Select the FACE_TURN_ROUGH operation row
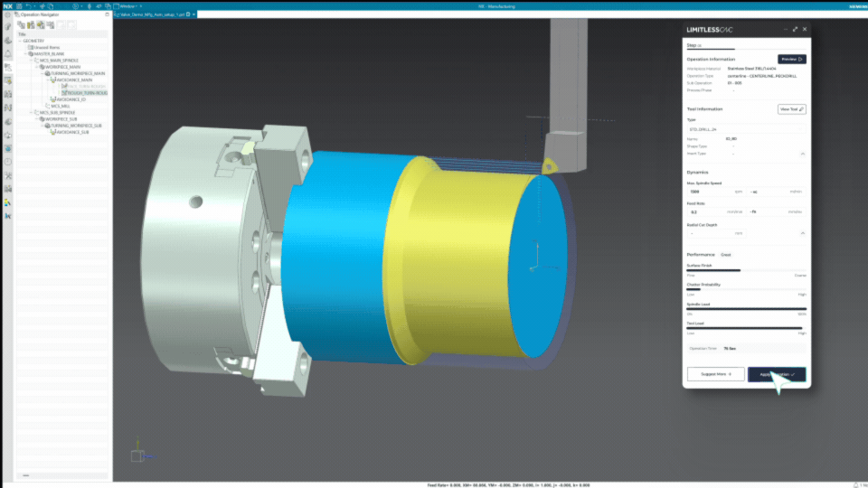This screenshot has height=488, width=868. point(83,87)
